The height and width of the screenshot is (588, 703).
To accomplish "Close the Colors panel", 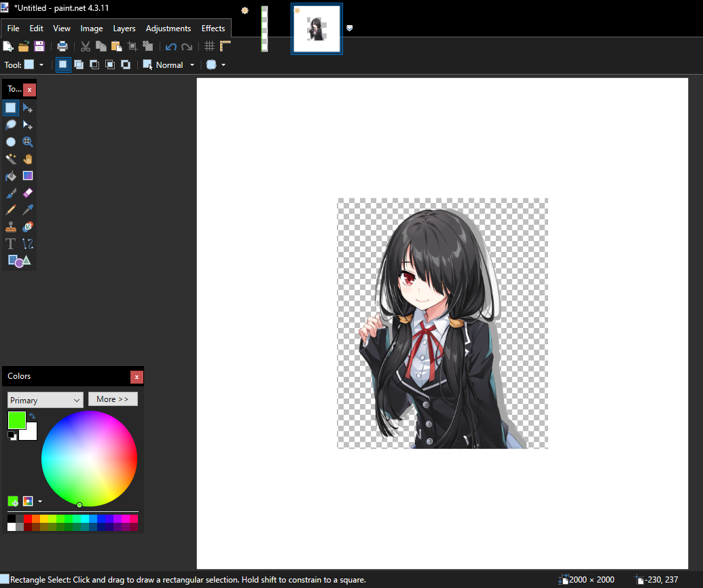I will tap(137, 377).
